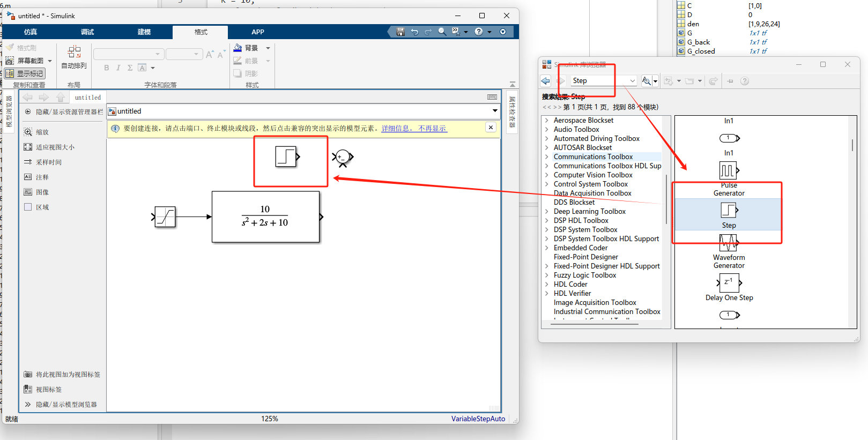
Task: Expand Aerospace Blockset in library tree
Action: click(547, 120)
